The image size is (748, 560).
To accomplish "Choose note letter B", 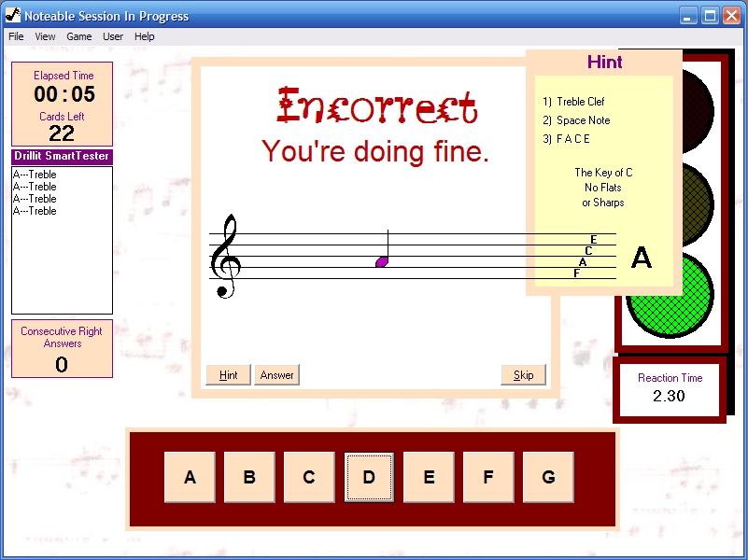I will [249, 477].
